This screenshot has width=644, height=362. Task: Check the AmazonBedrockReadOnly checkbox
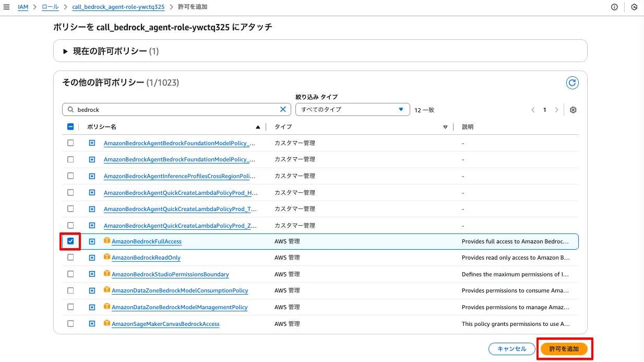[x=70, y=258]
